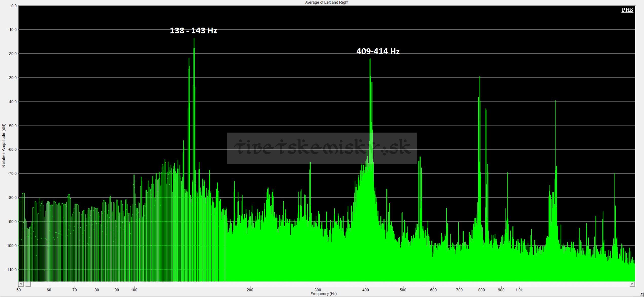Screen dimensions: 644x297
Task: Click the 100 frequency tick label
Action: (134, 290)
